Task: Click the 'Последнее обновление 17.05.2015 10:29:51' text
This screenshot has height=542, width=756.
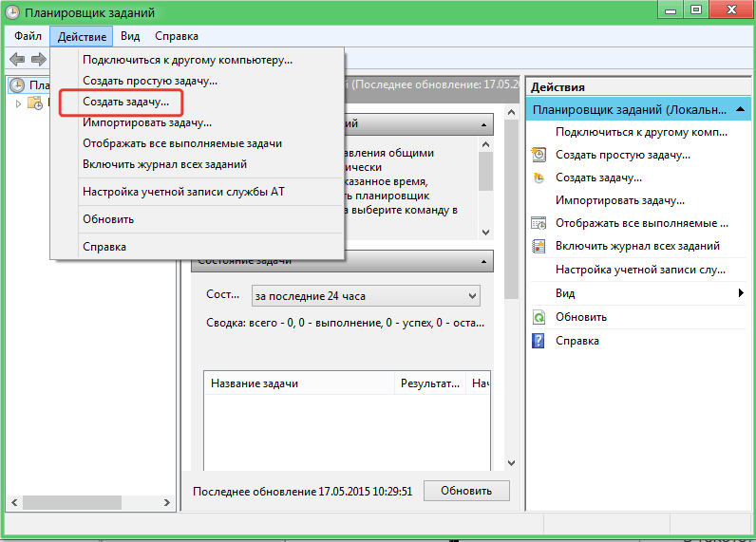Action: pos(302,492)
